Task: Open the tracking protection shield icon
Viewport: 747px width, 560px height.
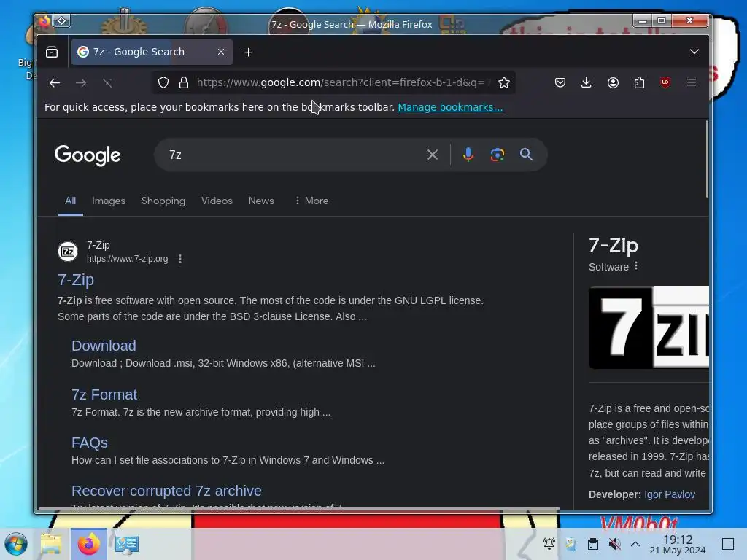Action: click(x=163, y=83)
